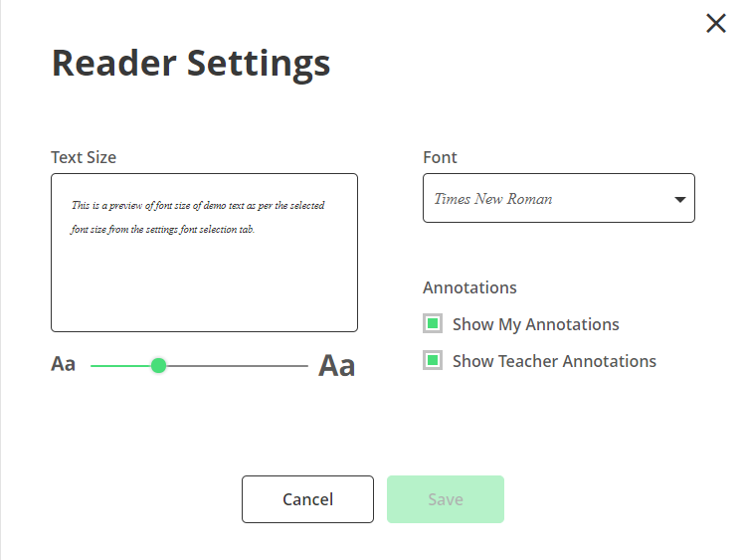This screenshot has height=560, width=744.
Task: Click the Text Size label
Action: (84, 157)
